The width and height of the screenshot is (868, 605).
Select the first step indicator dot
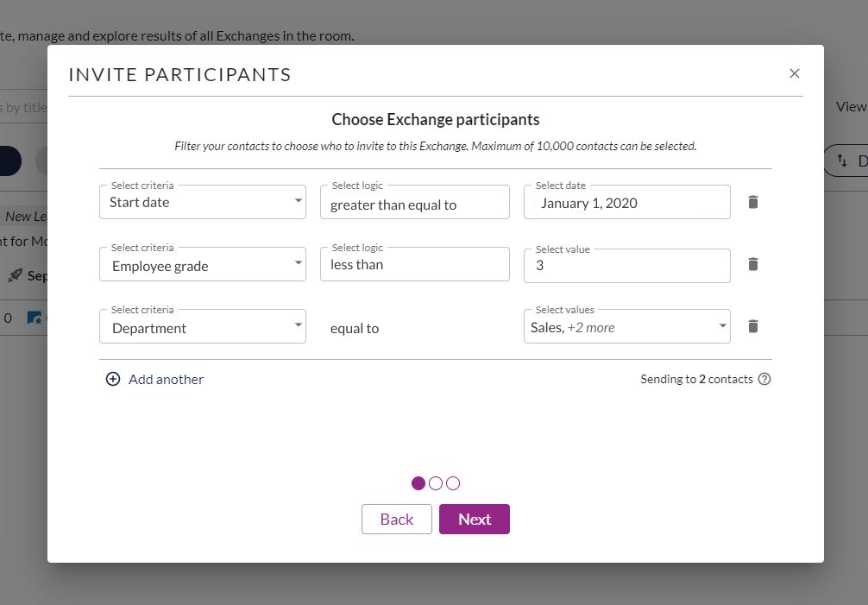418,483
